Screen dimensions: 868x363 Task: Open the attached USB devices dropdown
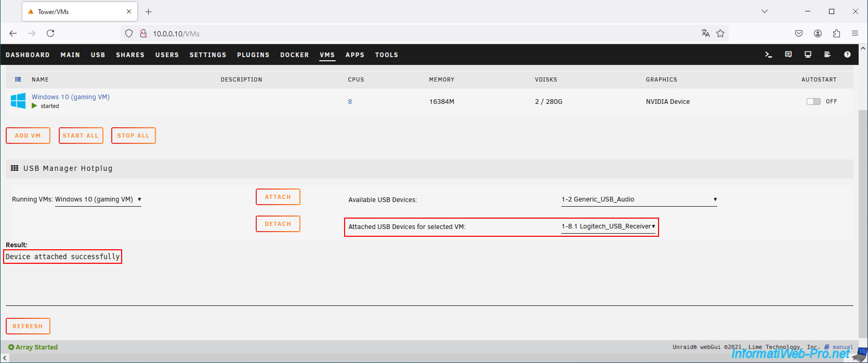coord(608,226)
